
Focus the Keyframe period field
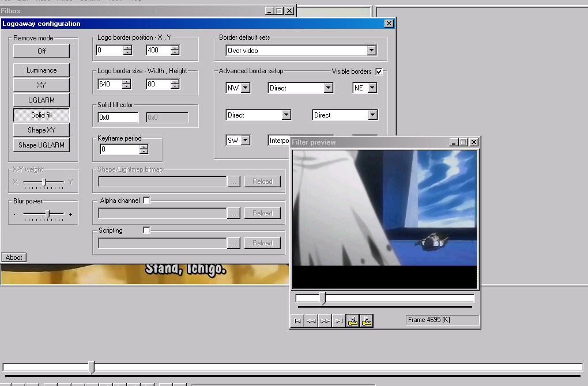[x=120, y=149]
